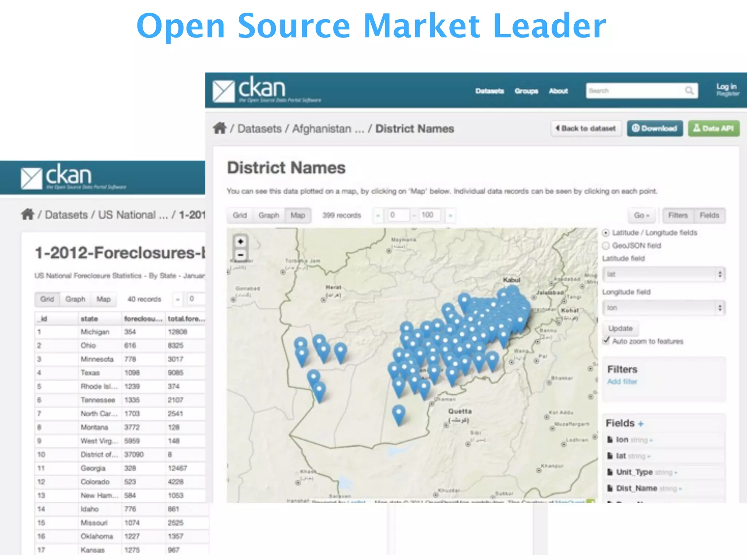Click the record range end field showing 100

click(429, 215)
